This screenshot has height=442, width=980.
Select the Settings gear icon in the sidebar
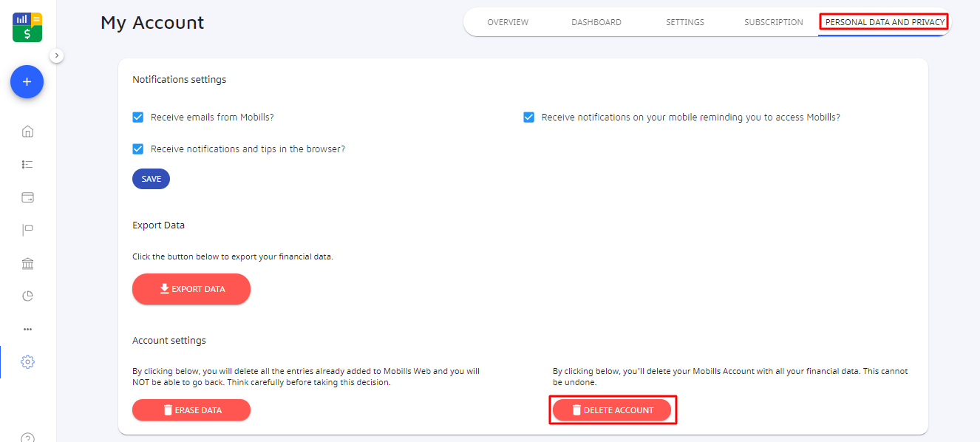click(27, 361)
